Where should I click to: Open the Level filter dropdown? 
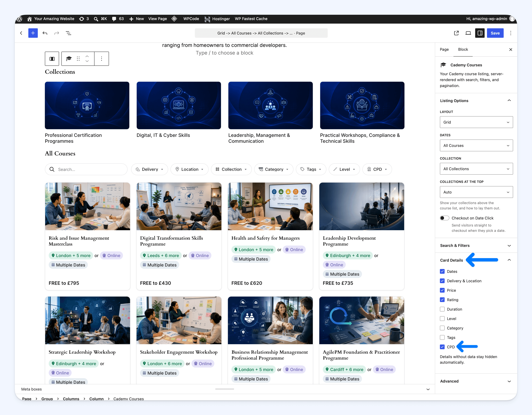(344, 169)
